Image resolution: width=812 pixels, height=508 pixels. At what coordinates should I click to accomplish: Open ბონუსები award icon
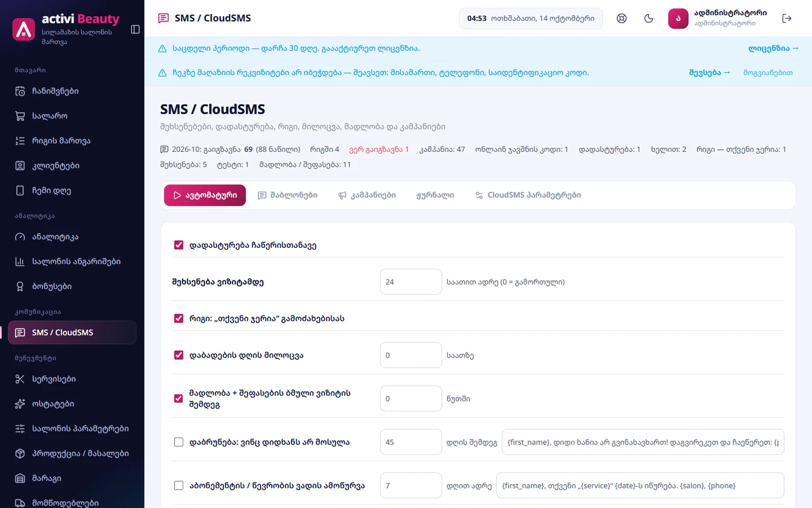tap(20, 287)
